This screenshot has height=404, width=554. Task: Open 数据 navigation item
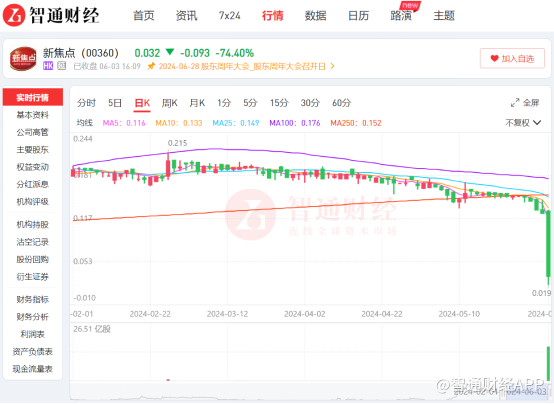pos(316,16)
